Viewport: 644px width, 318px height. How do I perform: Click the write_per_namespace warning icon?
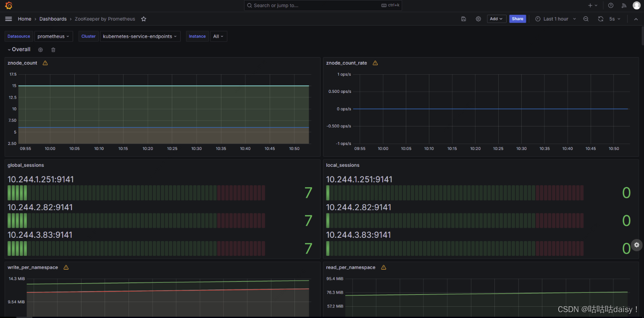point(66,267)
